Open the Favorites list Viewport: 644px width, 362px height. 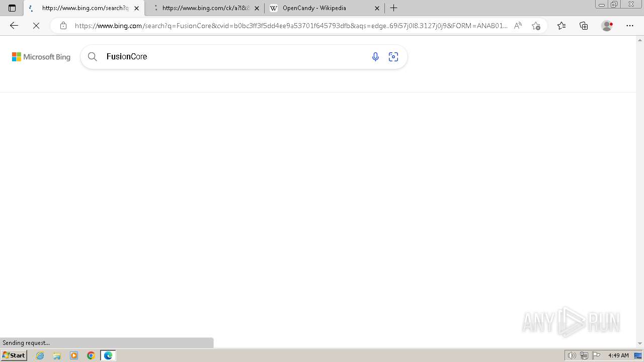[561, 26]
